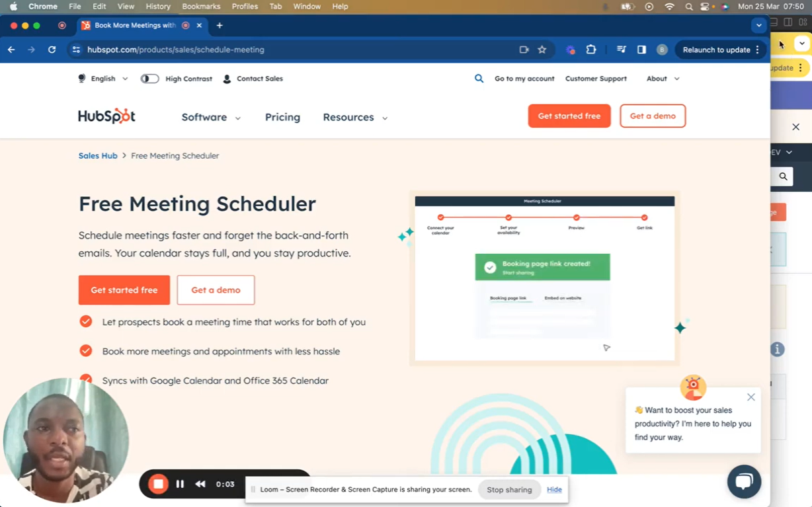Click the media control playlist icon

click(621, 50)
